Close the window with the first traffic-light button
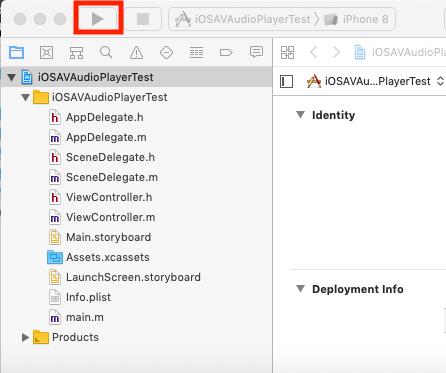This screenshot has height=373, width=446. pos(20,19)
